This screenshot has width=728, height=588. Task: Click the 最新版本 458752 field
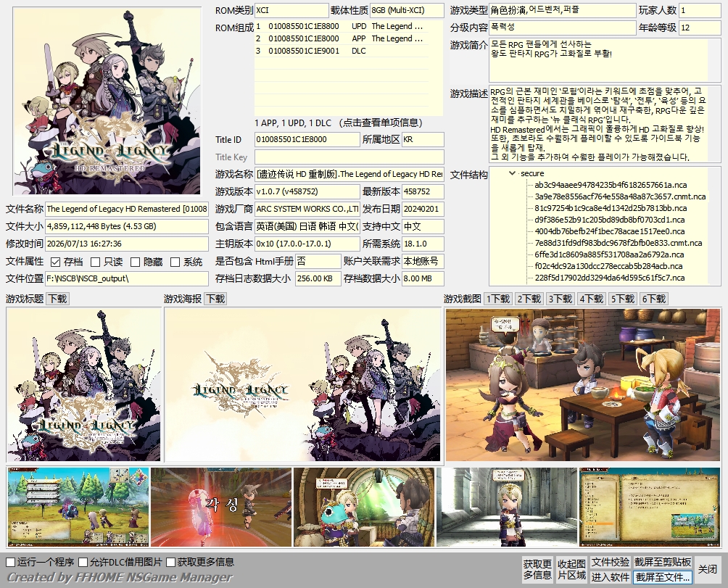click(423, 191)
